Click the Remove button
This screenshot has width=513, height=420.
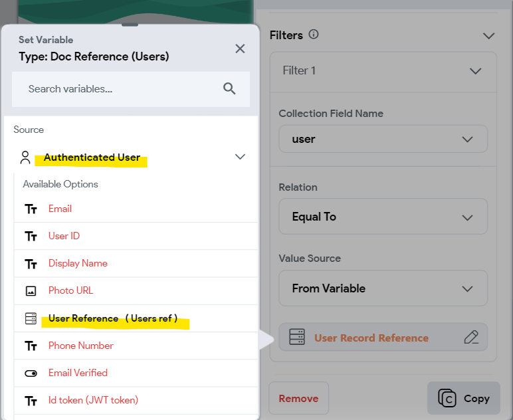tap(299, 399)
